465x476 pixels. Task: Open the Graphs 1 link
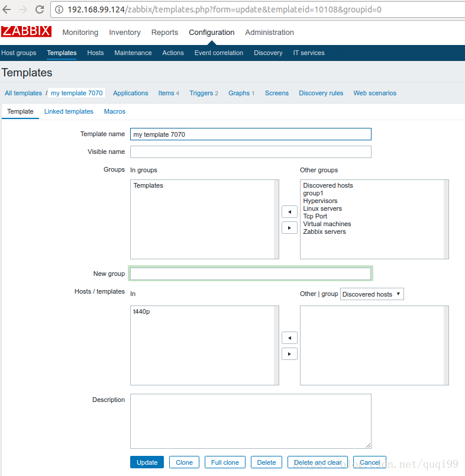[x=241, y=93]
